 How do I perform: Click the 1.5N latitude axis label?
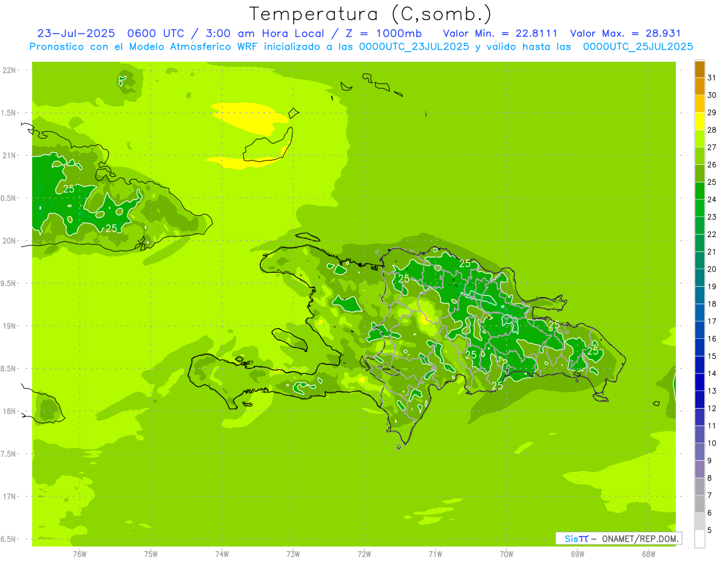(x=9, y=113)
